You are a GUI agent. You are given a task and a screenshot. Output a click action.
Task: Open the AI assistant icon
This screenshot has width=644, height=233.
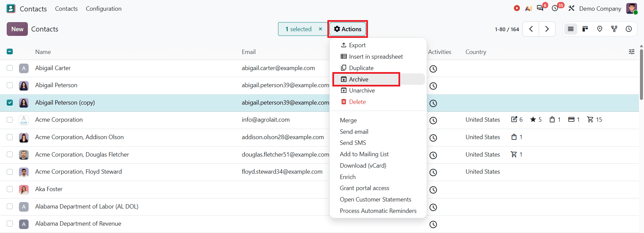click(x=528, y=8)
